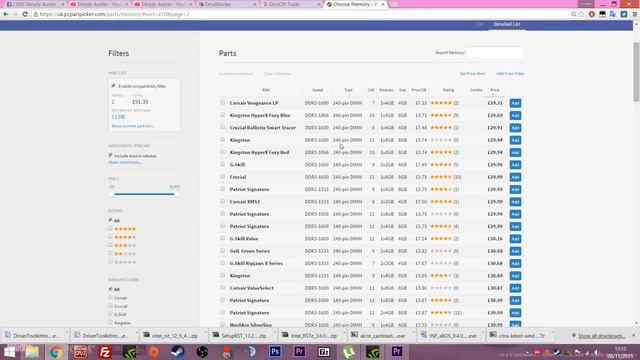The image size is (640, 360).
Task: Click the page vertical scrollbar thumb
Action: coord(636,71)
